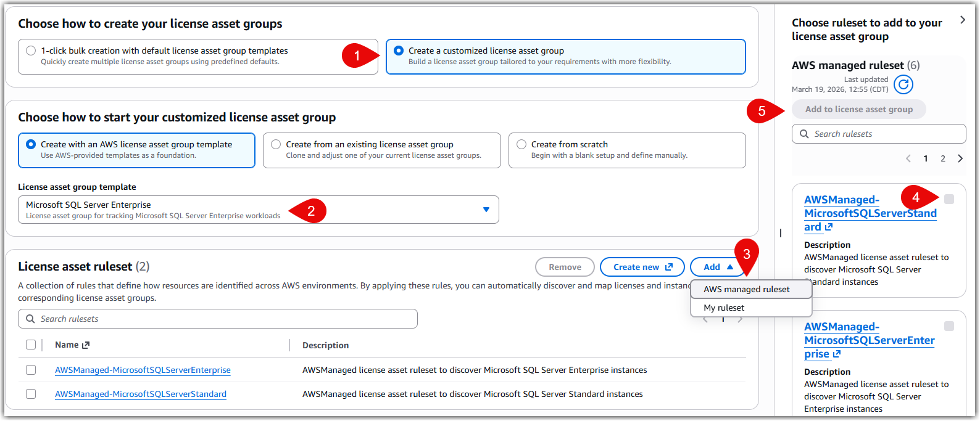Tick the checkbox on the MicrosoftSQLServerEnterprise ruleset card

pyautogui.click(x=949, y=326)
